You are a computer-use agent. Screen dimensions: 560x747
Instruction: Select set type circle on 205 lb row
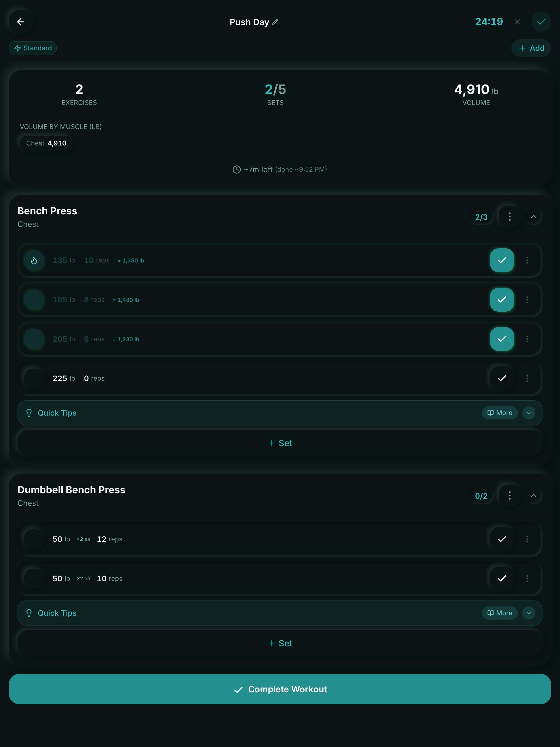click(34, 339)
